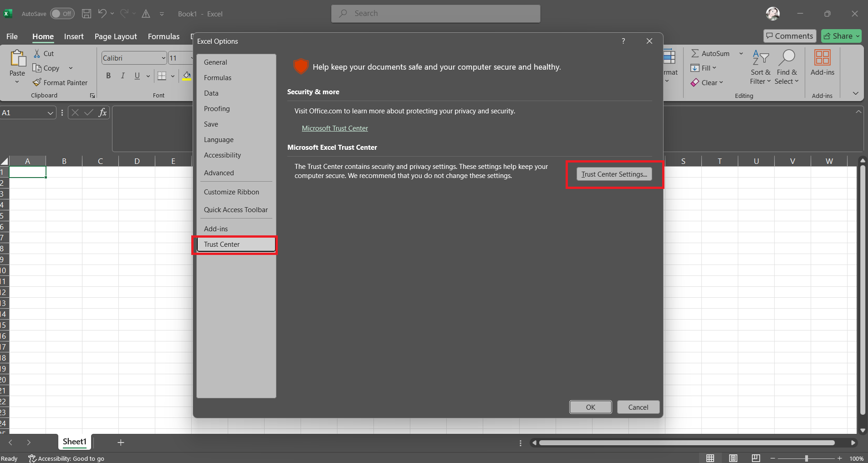This screenshot has width=868, height=463.
Task: Expand the Paste options arrow
Action: coord(17,82)
